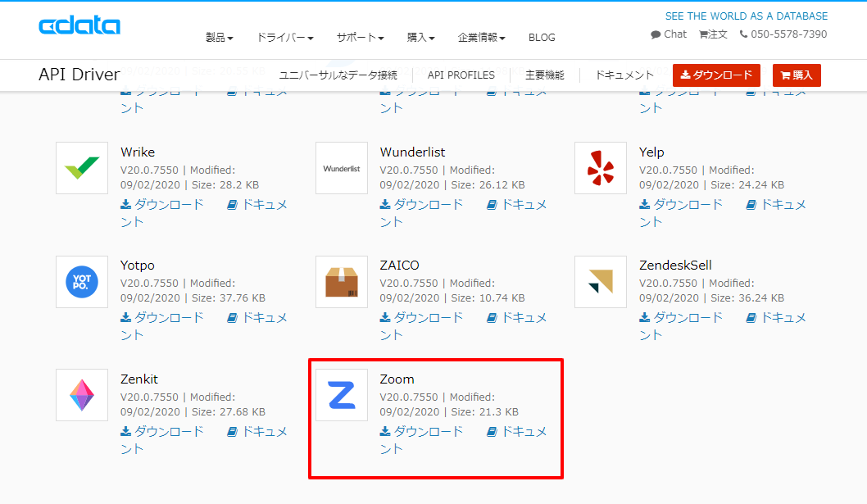Click SEE THE WORLD AS A DATABASE

coord(747,16)
